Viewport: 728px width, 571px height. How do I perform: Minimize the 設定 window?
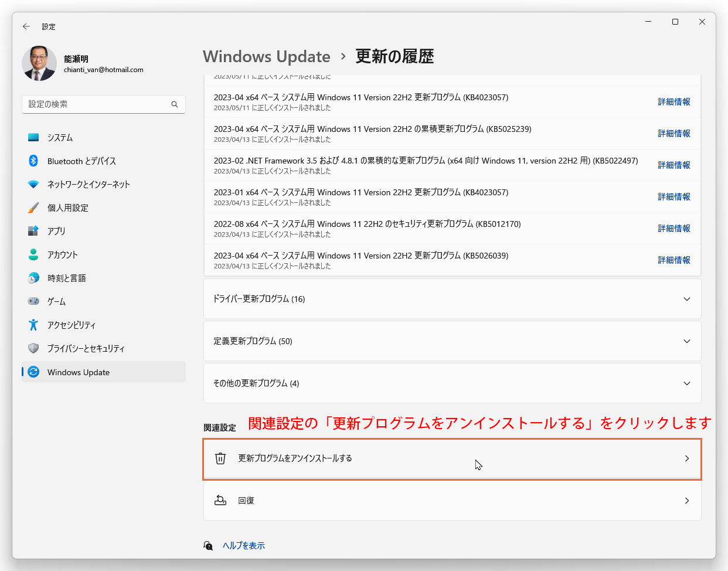pyautogui.click(x=648, y=22)
